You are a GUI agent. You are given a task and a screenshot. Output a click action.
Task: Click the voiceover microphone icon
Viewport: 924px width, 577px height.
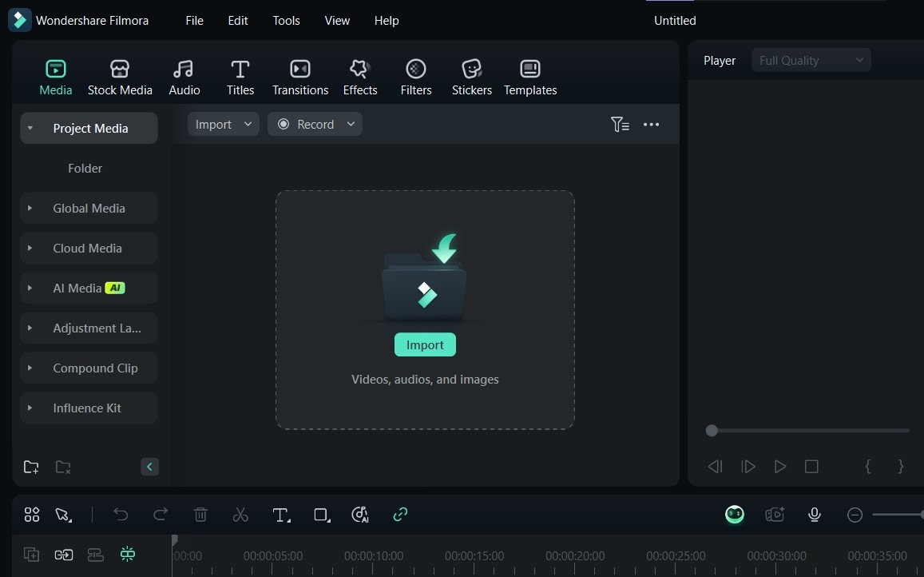point(815,515)
